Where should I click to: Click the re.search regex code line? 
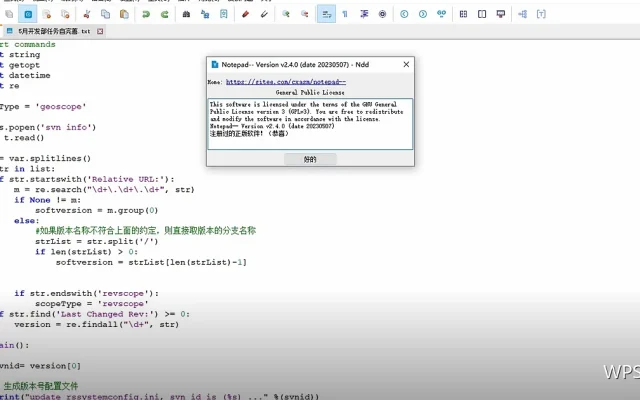[104, 189]
